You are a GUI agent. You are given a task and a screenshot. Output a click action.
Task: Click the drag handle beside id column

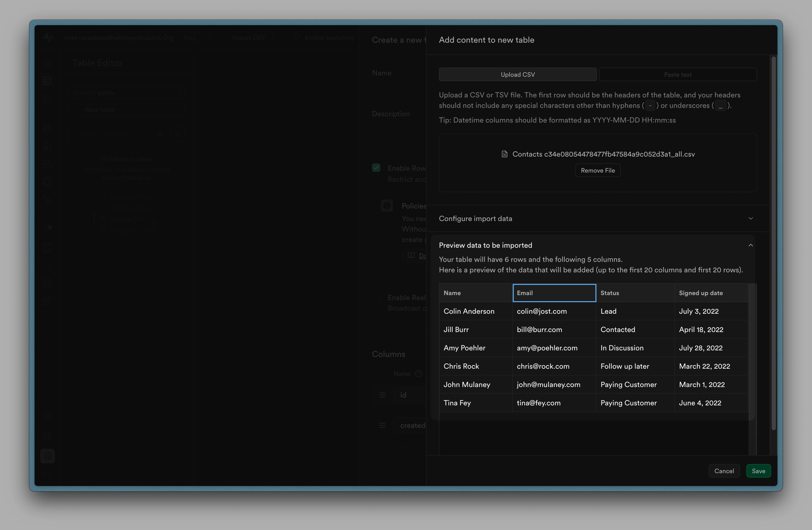(382, 395)
